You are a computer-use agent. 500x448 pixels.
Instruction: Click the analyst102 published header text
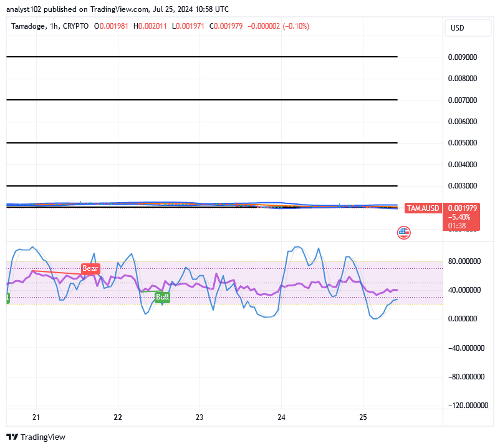click(x=117, y=9)
